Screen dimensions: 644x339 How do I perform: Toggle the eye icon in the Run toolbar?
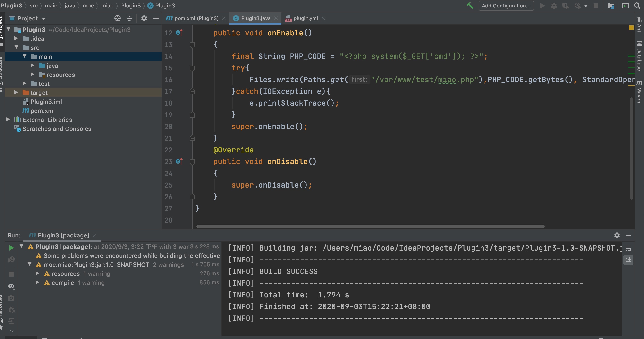[11, 286]
